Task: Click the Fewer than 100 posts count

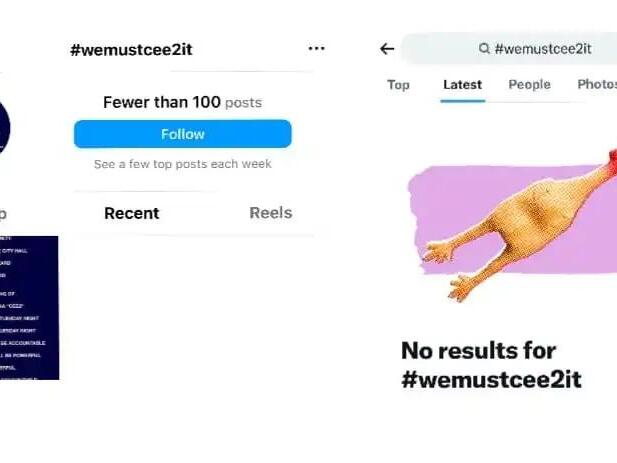Action: 182,102
